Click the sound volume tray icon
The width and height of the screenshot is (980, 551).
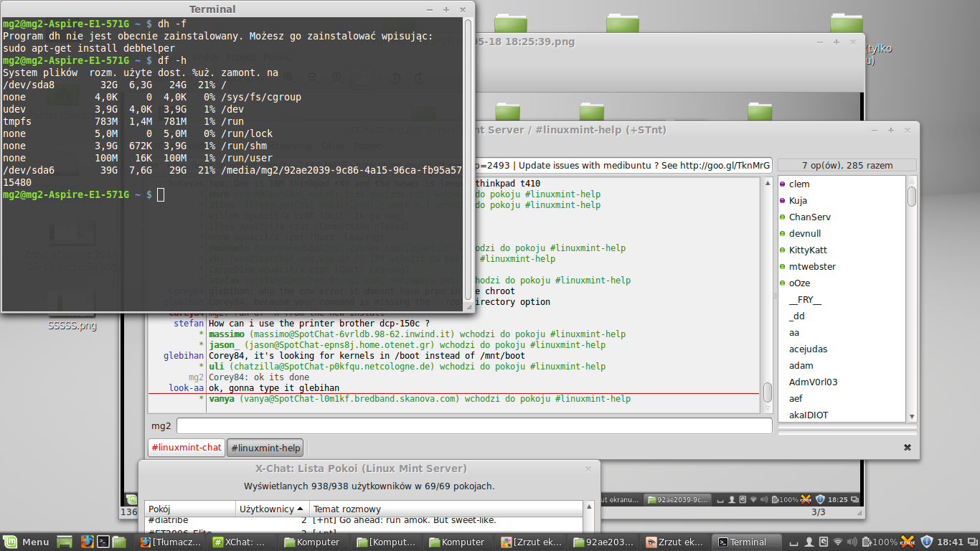(x=852, y=542)
